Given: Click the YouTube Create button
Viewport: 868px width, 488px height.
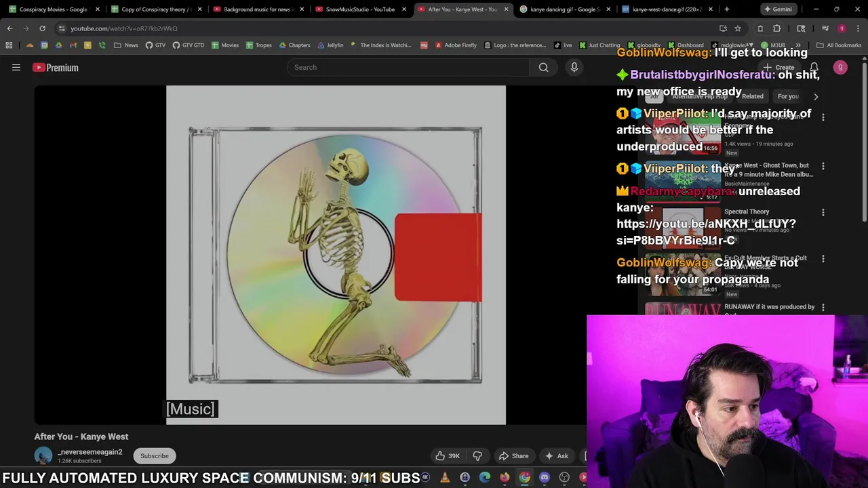Looking at the screenshot, I should coord(778,67).
